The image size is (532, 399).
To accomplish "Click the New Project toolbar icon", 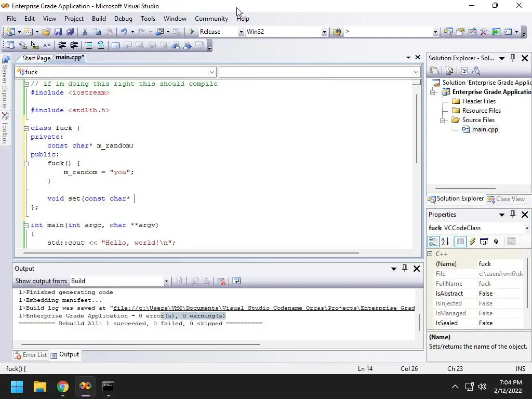I will pyautogui.click(x=11, y=32).
